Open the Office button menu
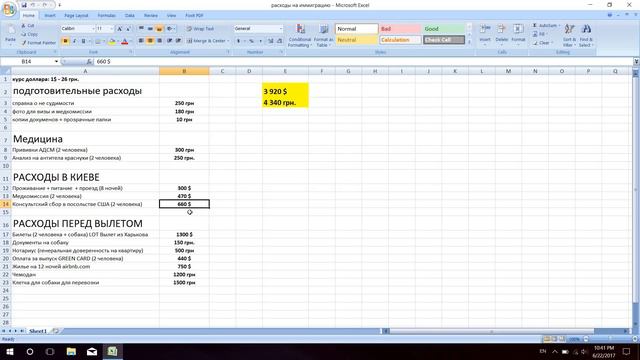The width and height of the screenshot is (640, 360). (x=9, y=9)
